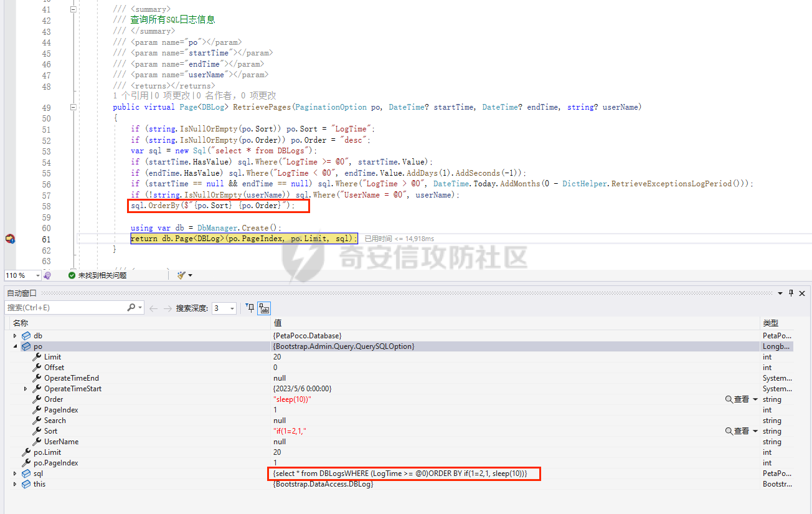Click the search magnifier in the Autos window
This screenshot has width=812, height=514.
[x=131, y=308]
